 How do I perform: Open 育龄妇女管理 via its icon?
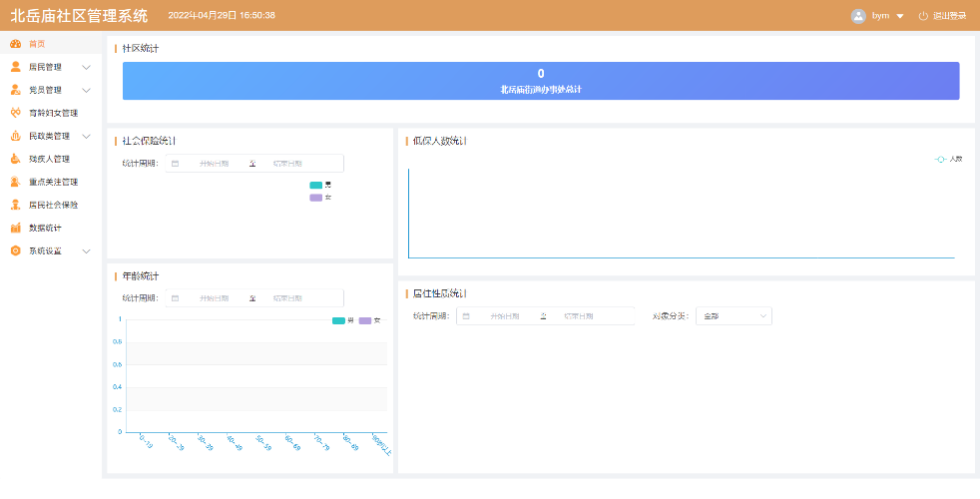pos(16,113)
